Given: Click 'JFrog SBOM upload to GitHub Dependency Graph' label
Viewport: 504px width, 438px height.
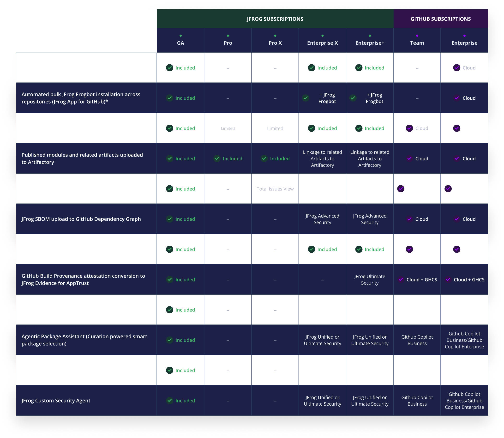Looking at the screenshot, I should click(x=81, y=219).
